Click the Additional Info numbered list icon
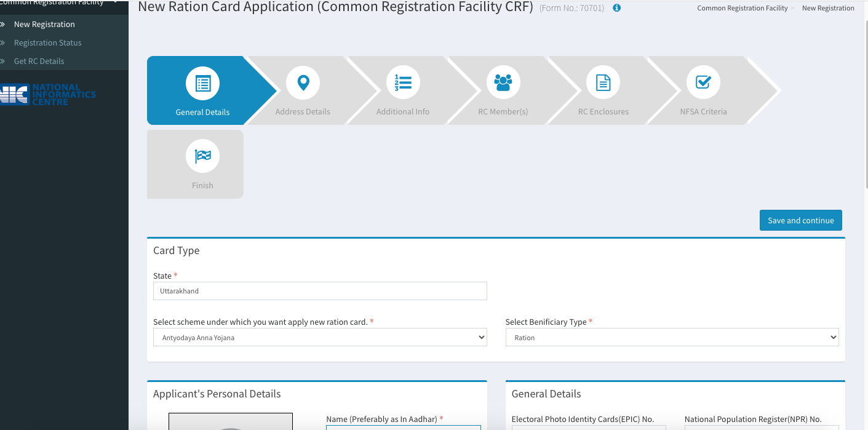Viewport: 868px width, 430px height. pos(403,83)
